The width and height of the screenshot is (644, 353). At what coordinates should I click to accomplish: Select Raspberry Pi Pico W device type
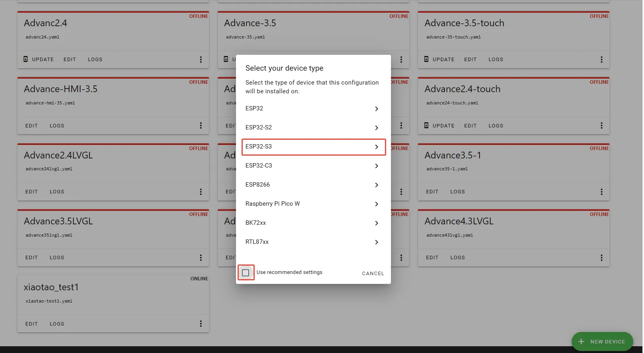(x=313, y=204)
